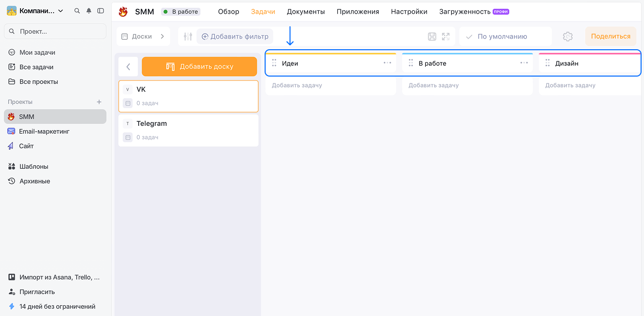
Task: Open view settings gear icon
Action: click(567, 37)
